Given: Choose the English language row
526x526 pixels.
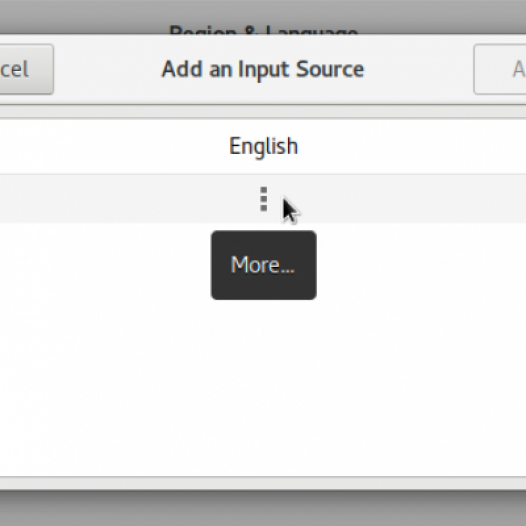Looking at the screenshot, I should (263, 146).
